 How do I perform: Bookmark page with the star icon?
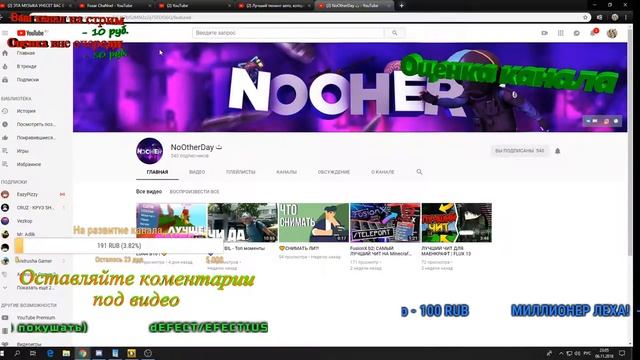[585, 17]
